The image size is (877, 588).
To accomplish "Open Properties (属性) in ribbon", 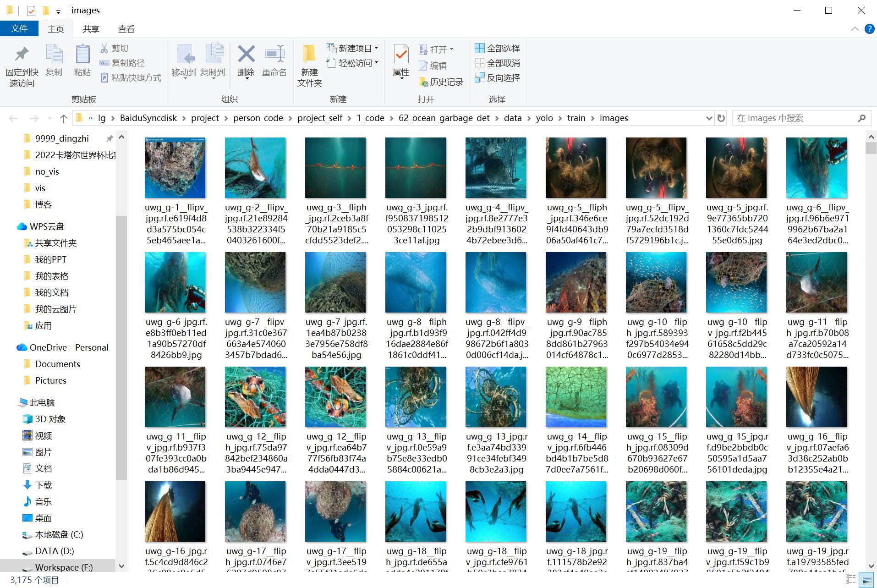I will tap(401, 60).
